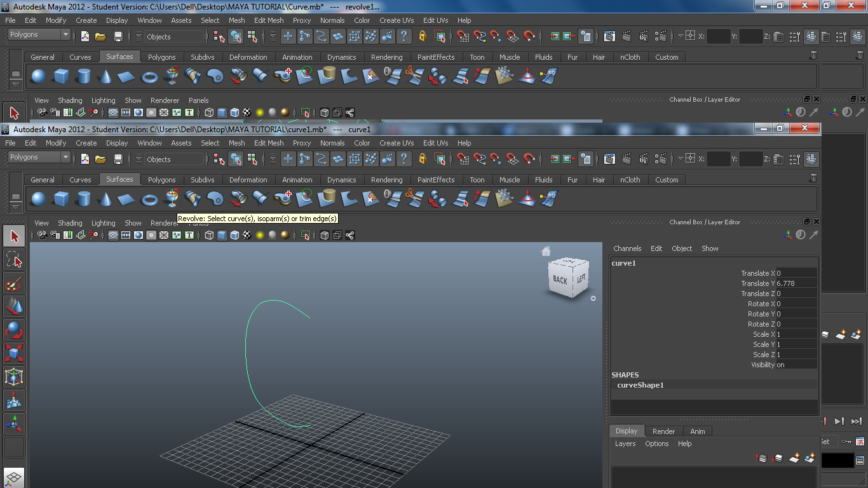Toggle textured display checker in curve1 viewport

[x=247, y=235]
